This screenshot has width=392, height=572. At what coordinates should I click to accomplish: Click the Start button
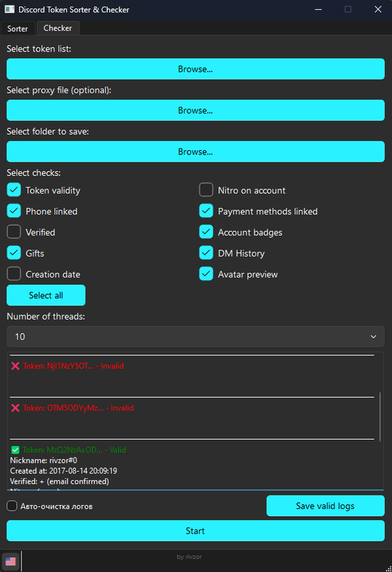(x=195, y=531)
